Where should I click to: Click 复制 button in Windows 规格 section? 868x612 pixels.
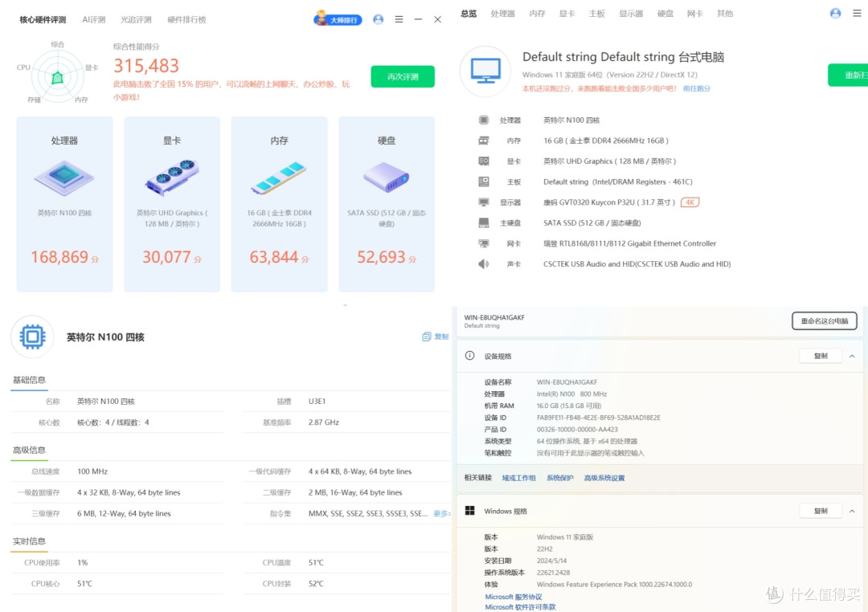click(821, 511)
